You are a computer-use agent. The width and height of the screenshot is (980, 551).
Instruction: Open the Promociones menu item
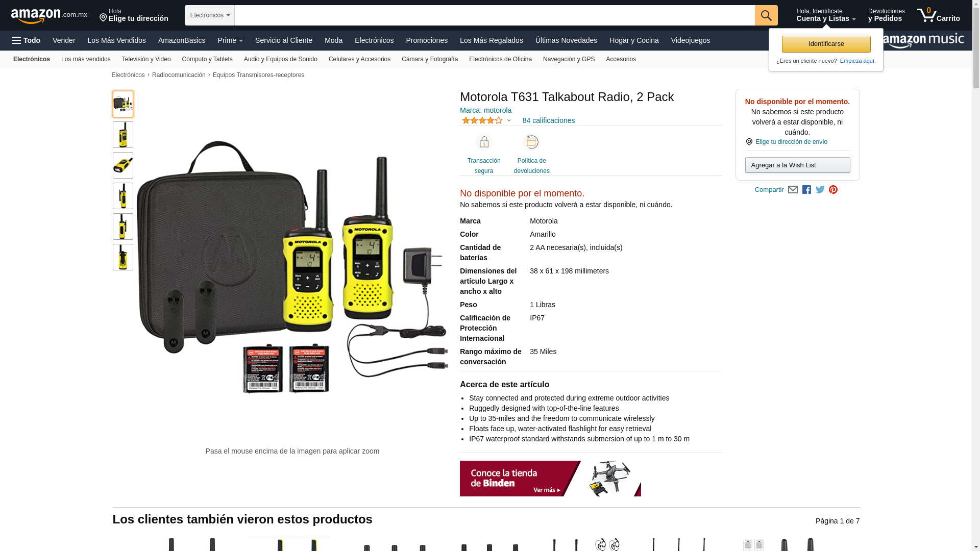point(427,40)
